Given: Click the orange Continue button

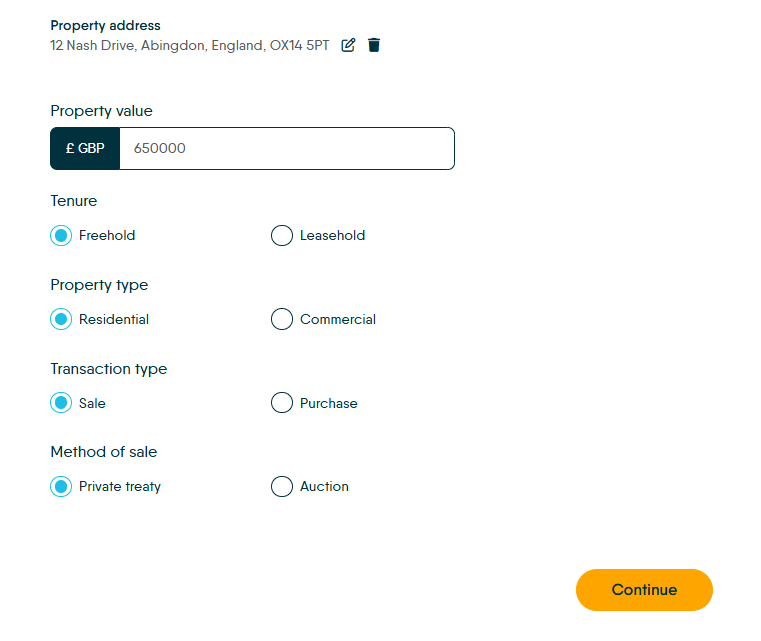Looking at the screenshot, I should [x=644, y=590].
